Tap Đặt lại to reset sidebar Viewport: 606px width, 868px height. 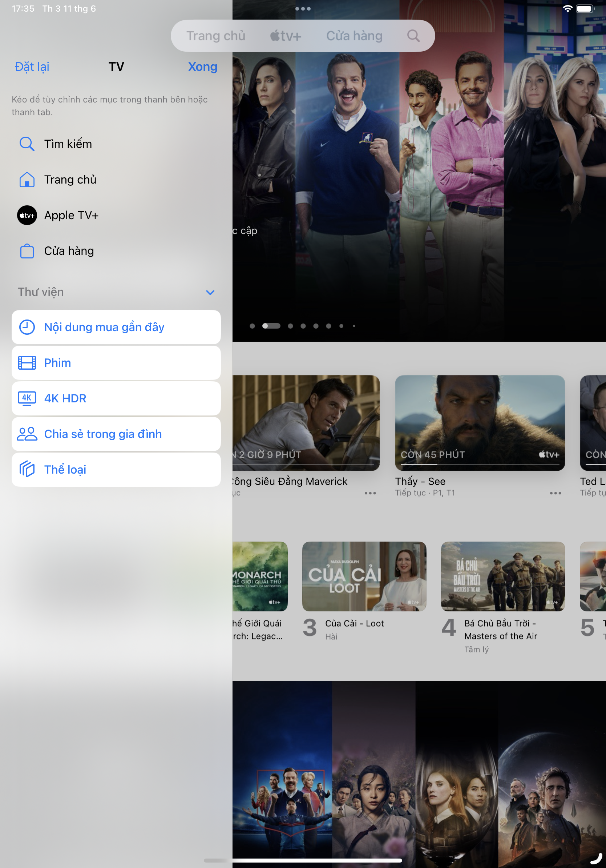pyautogui.click(x=32, y=67)
